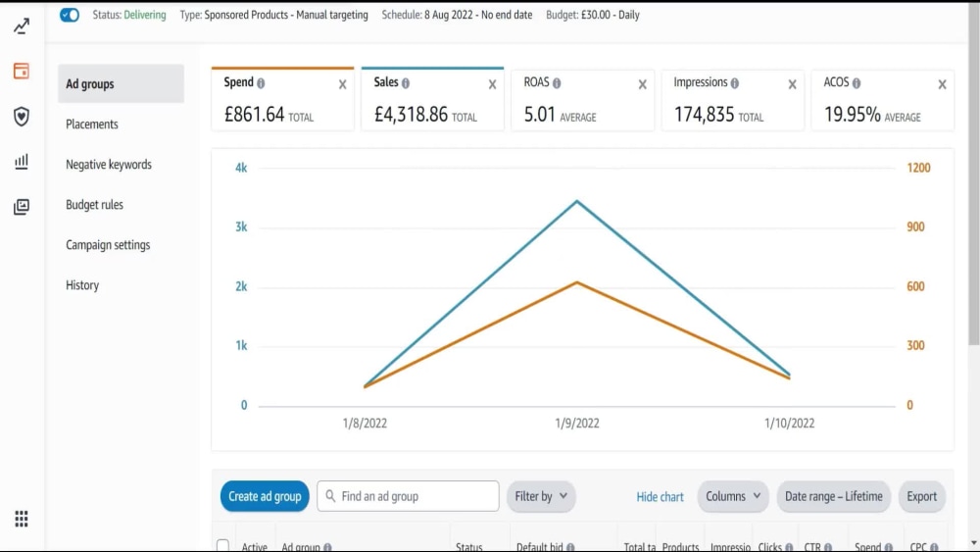
Task: Remove the Sales metric card
Action: click(493, 84)
